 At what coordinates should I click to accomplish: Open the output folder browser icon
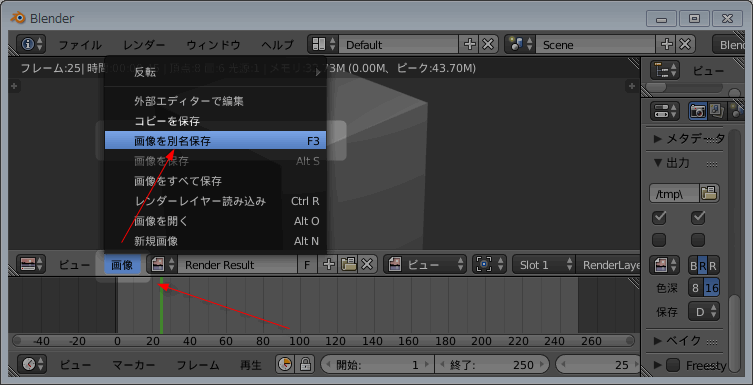click(x=709, y=193)
